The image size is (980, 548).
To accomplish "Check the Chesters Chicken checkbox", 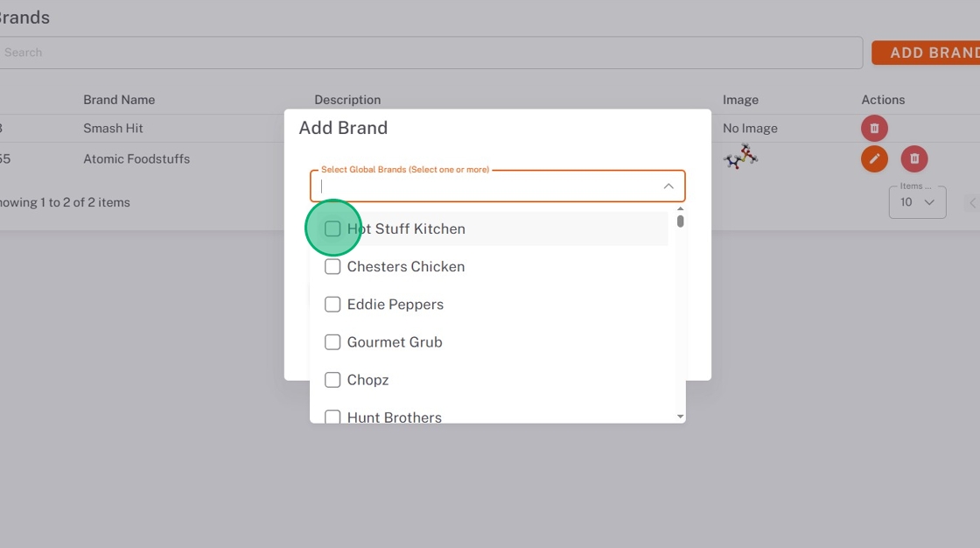I will tap(332, 267).
